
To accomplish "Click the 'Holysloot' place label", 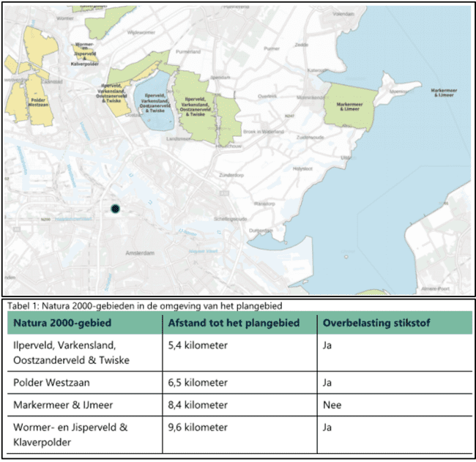I will click(x=302, y=168).
